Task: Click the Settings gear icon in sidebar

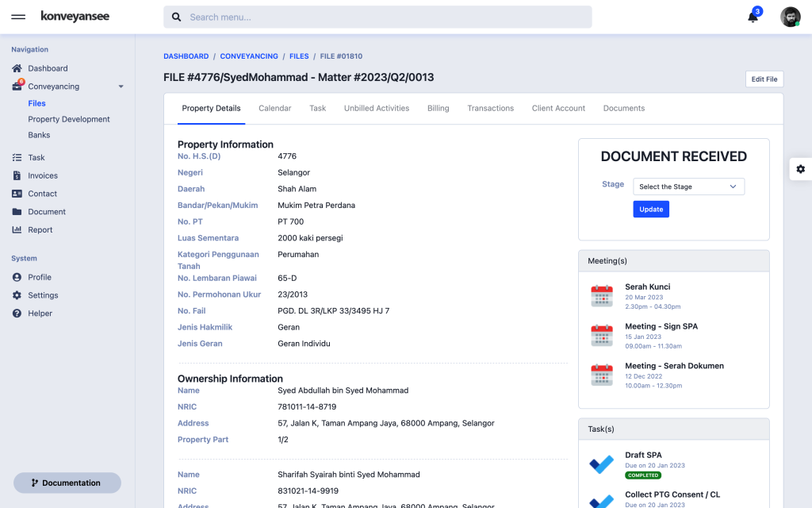Action: pos(18,294)
